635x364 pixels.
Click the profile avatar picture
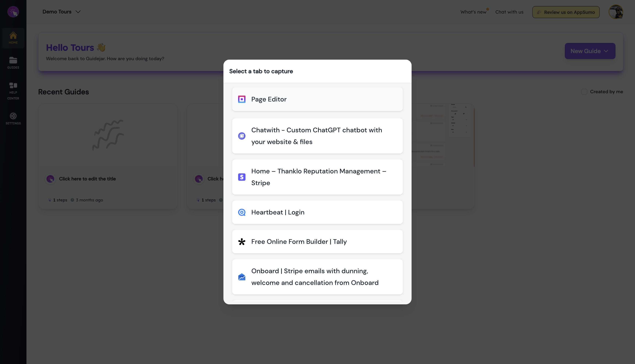616,12
